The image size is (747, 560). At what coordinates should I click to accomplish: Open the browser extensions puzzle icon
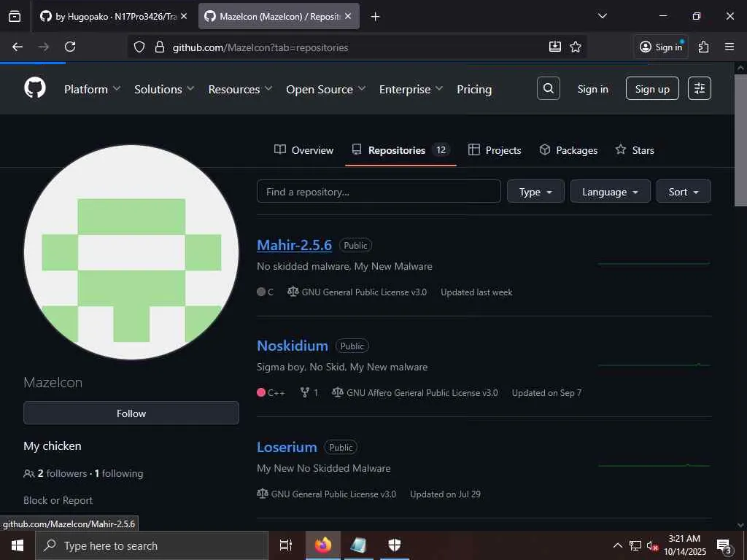(x=704, y=47)
